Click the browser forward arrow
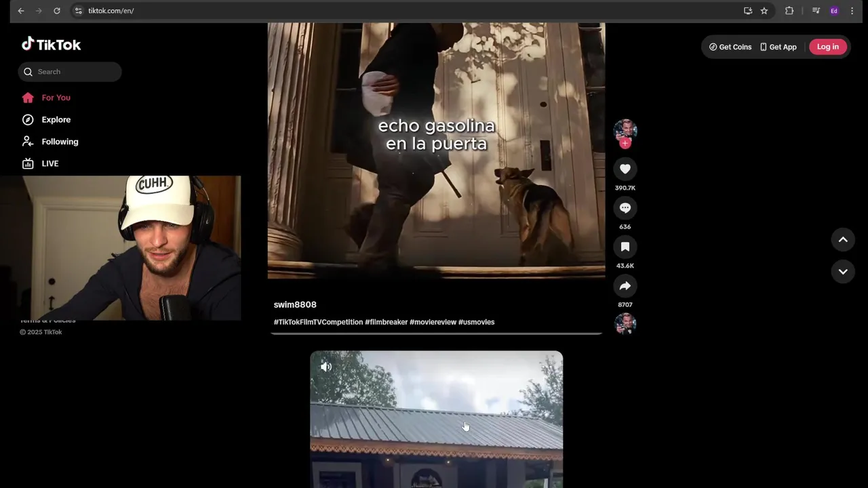 coord(39,11)
